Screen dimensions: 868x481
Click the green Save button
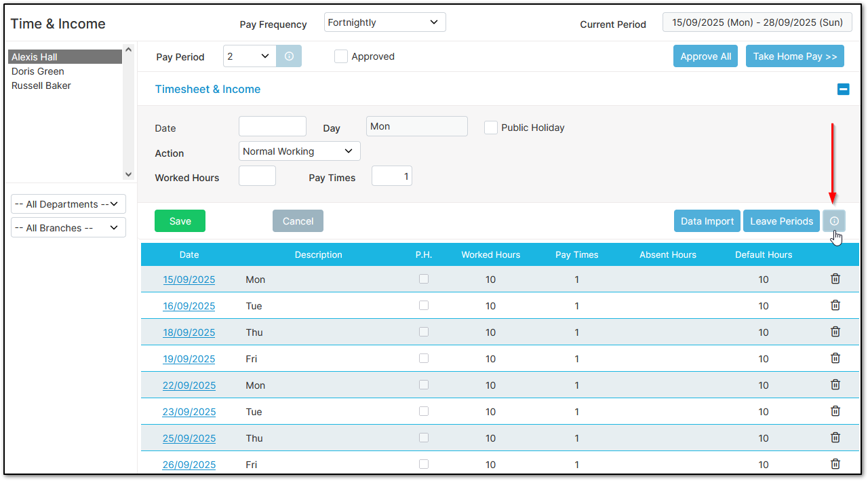[x=180, y=221]
